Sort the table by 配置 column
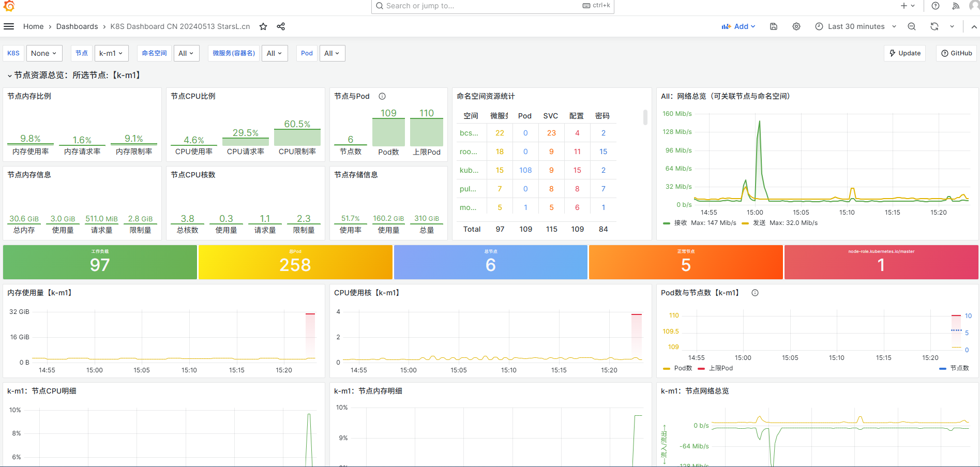The height and width of the screenshot is (467, 980). tap(577, 116)
